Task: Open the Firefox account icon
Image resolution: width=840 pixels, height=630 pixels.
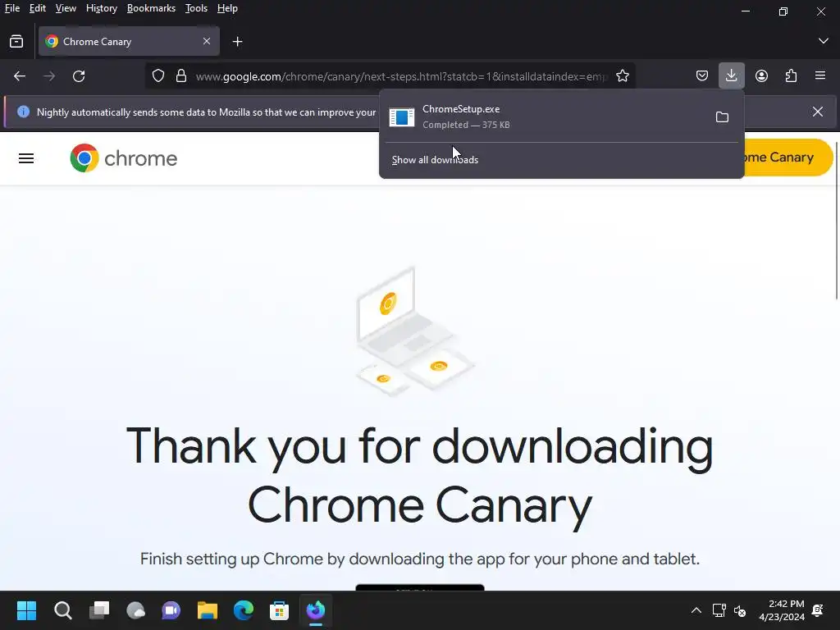Action: (x=761, y=76)
